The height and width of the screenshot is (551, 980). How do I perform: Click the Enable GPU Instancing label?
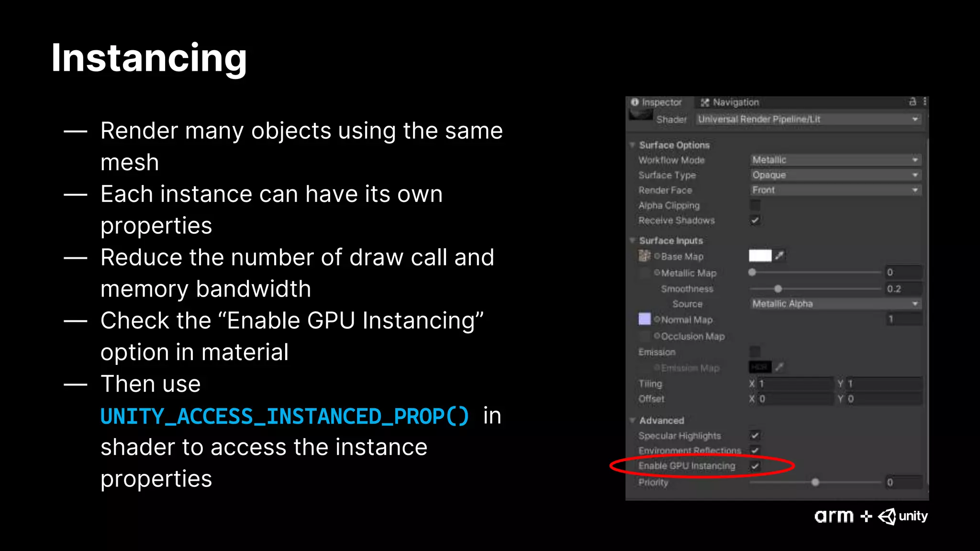click(x=687, y=465)
